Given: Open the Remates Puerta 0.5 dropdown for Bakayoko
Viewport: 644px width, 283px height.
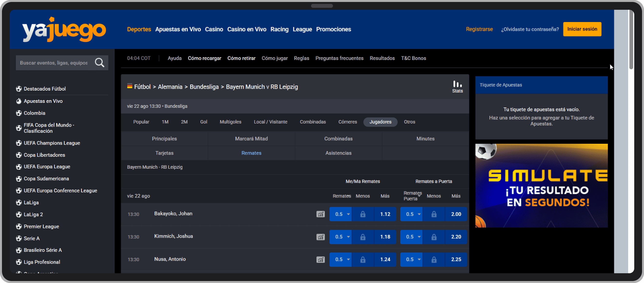Looking at the screenshot, I should (x=411, y=214).
